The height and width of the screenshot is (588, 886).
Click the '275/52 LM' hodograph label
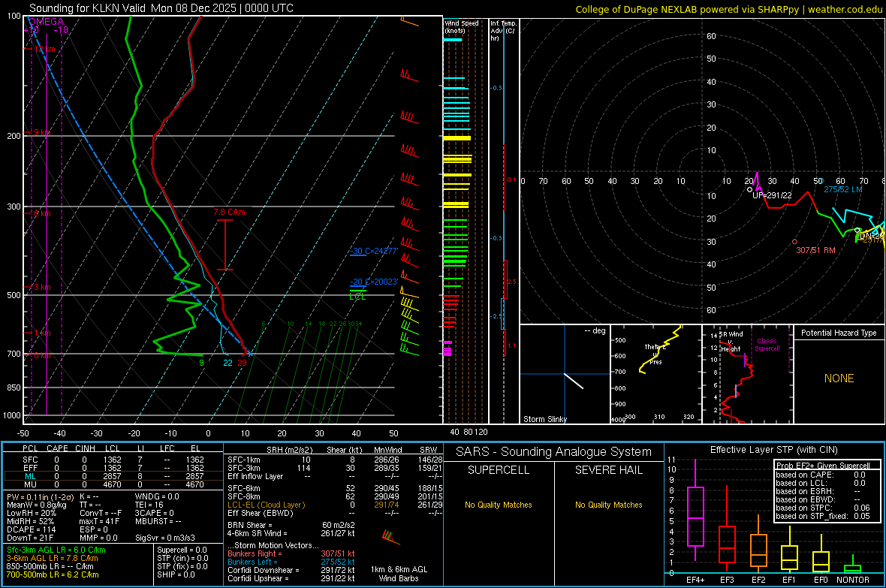click(843, 189)
